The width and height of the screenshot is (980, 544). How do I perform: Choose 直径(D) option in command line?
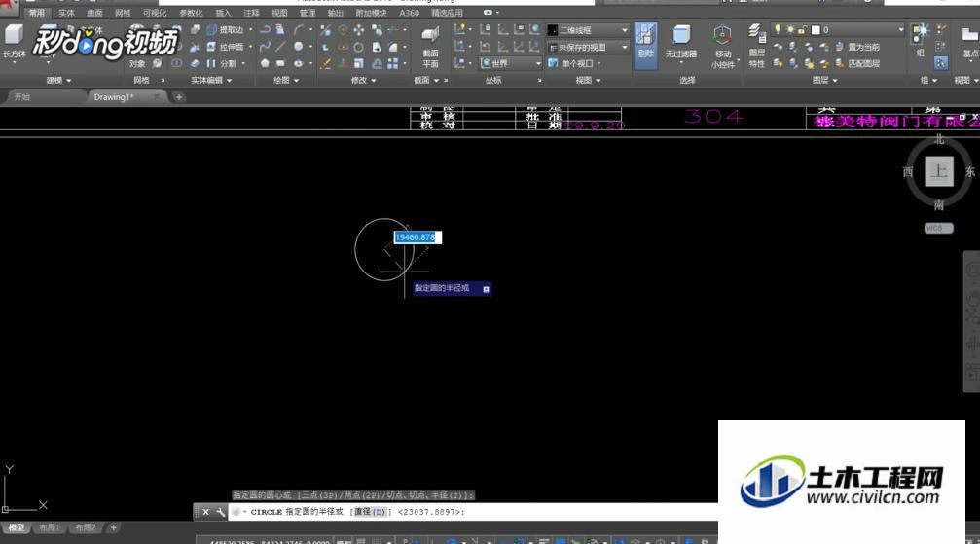pyautogui.click(x=371, y=512)
